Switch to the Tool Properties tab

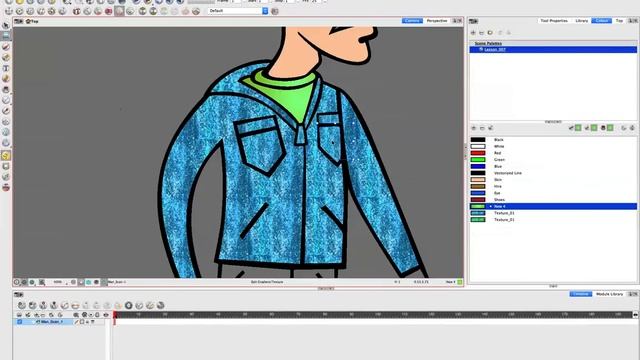554,20
